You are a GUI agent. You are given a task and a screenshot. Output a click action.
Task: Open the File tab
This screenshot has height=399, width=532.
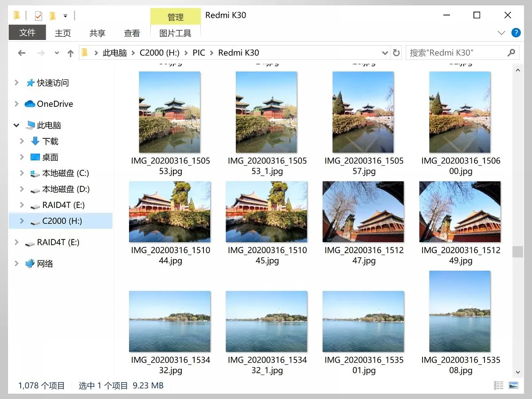click(27, 32)
